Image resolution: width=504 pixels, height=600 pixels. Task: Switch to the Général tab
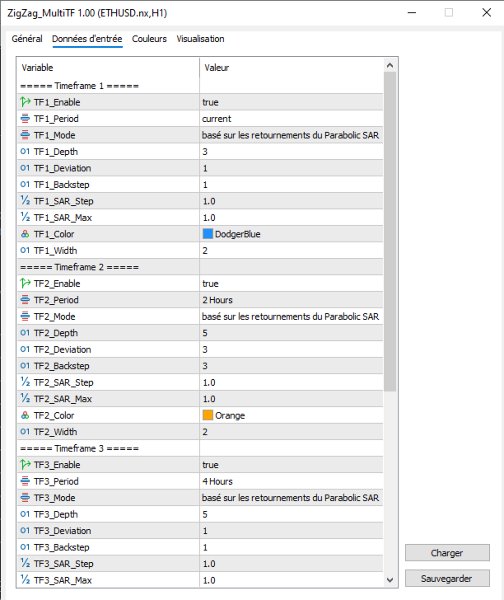click(x=27, y=39)
